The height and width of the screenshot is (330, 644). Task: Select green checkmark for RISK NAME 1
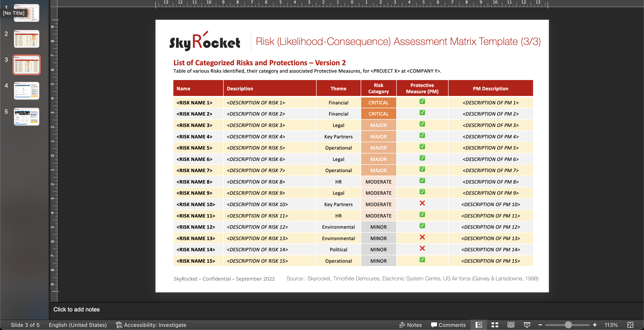coord(422,101)
